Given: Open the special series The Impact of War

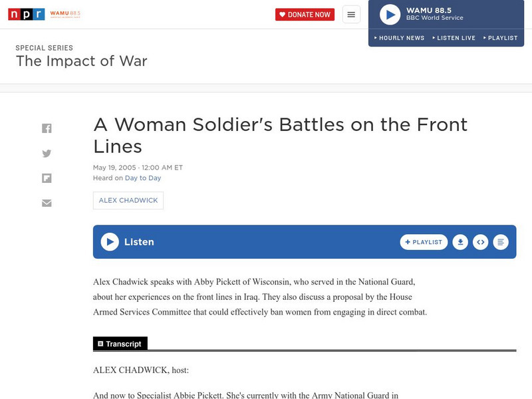Looking at the screenshot, I should pyautogui.click(x=81, y=61).
